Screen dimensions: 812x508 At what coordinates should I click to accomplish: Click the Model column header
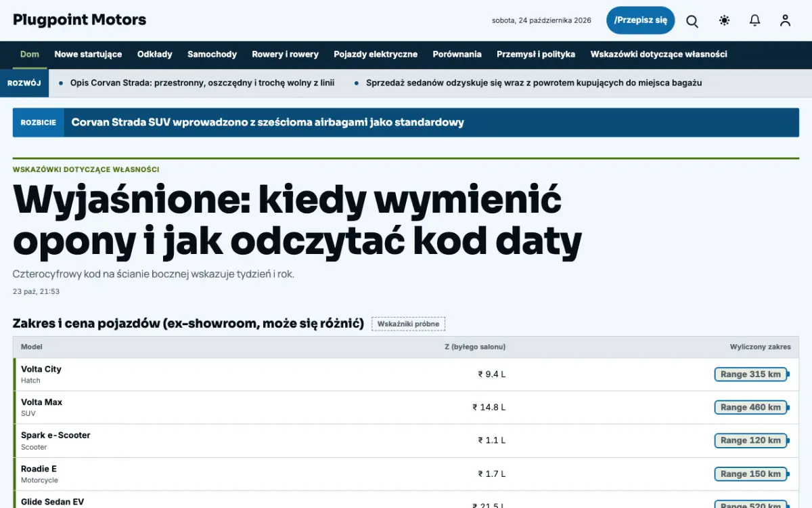[32, 347]
